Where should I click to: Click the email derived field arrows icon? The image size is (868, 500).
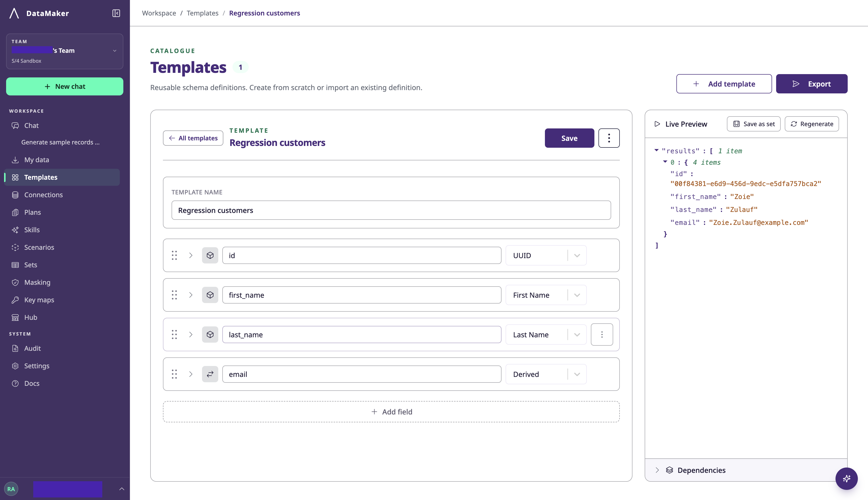[x=210, y=374]
